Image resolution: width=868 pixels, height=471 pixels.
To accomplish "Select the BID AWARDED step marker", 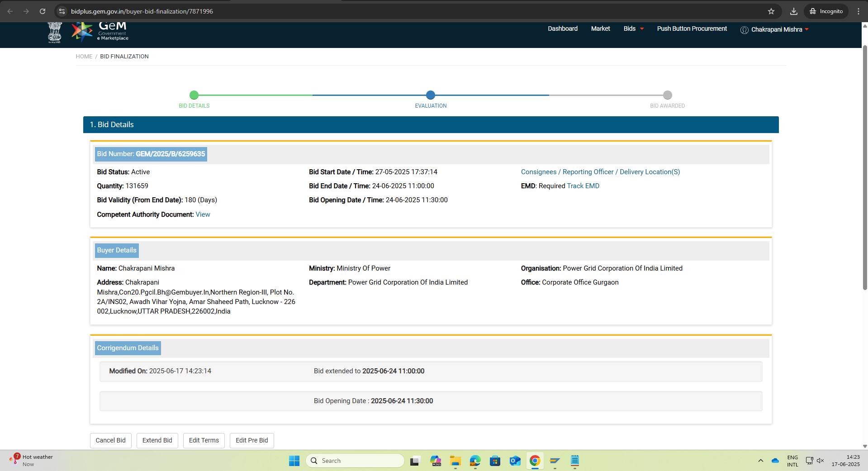I will (x=668, y=95).
